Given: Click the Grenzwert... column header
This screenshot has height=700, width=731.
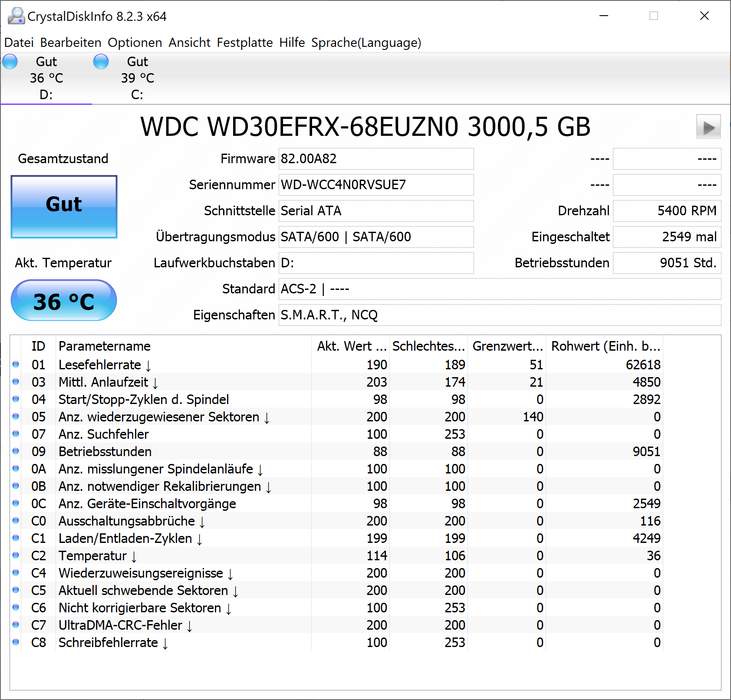Looking at the screenshot, I should click(507, 346).
